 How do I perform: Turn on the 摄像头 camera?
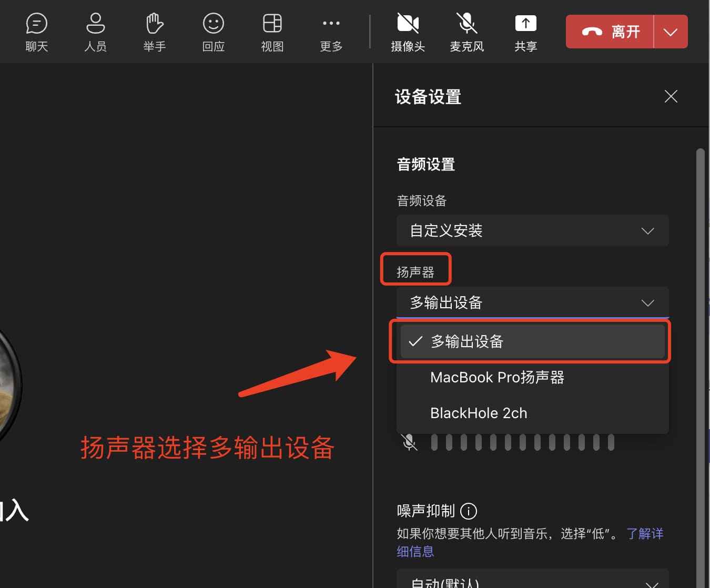pyautogui.click(x=408, y=32)
